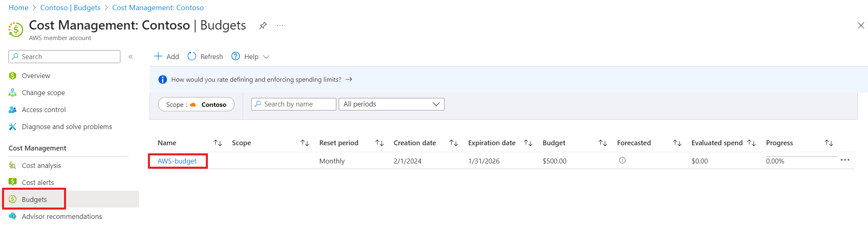
Task: Sort budgets by Name column
Action: (218, 143)
